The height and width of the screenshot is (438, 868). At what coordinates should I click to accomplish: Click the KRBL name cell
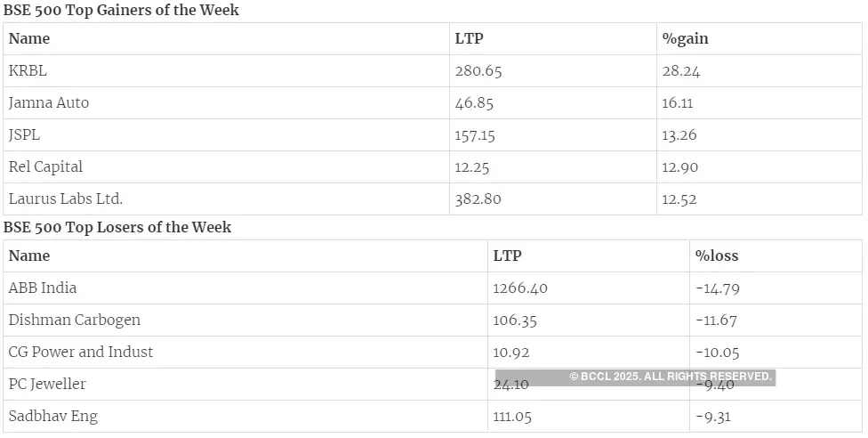click(x=28, y=71)
